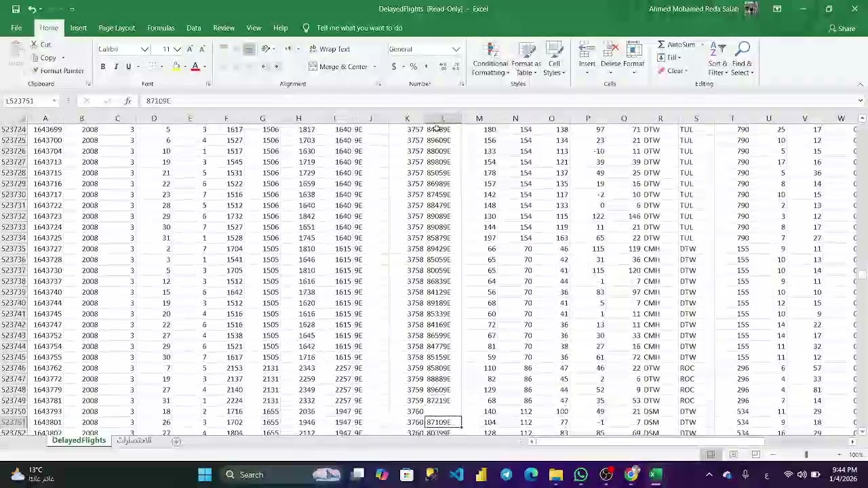Click Merge & Center

(x=338, y=66)
